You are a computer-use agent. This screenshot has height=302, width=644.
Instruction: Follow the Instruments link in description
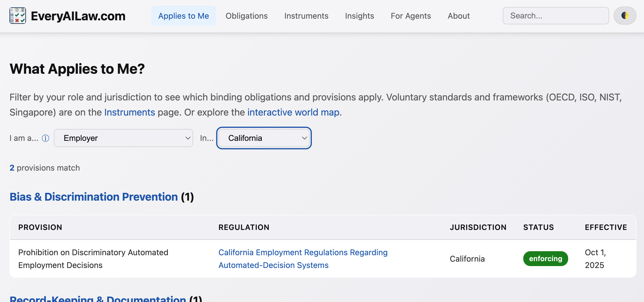point(129,112)
